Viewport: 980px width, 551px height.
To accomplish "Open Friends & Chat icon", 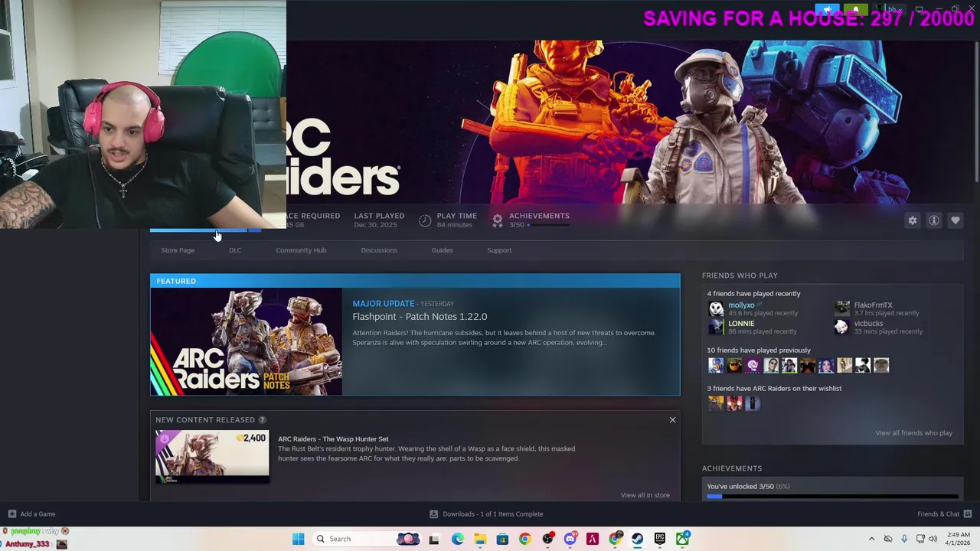I will click(968, 514).
